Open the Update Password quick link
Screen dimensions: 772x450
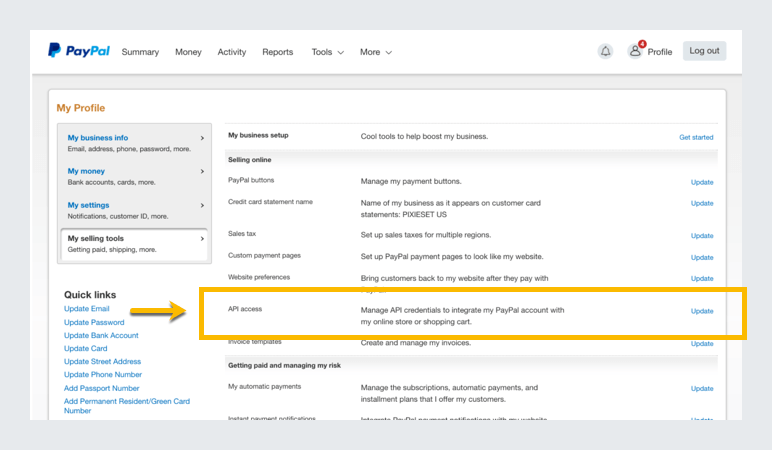coord(94,322)
